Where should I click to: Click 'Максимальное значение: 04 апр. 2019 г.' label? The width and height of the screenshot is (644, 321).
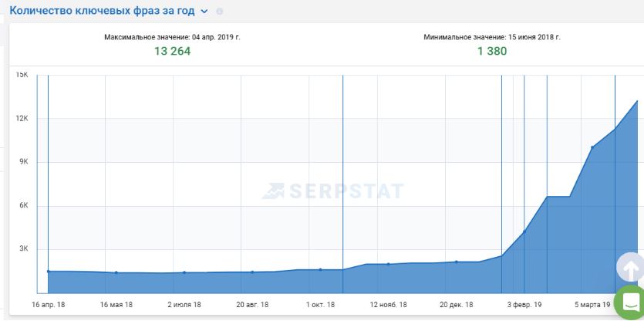(173, 37)
